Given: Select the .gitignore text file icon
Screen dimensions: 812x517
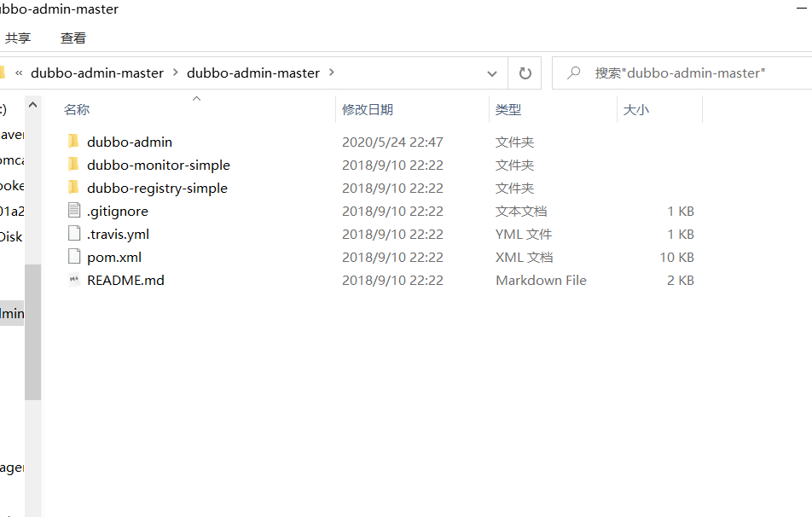Looking at the screenshot, I should 74,211.
